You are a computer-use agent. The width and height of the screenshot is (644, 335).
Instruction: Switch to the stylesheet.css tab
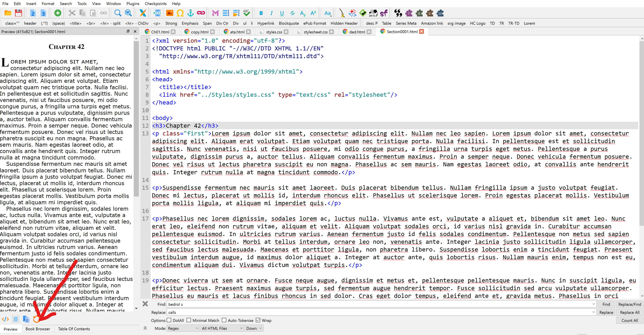point(315,32)
